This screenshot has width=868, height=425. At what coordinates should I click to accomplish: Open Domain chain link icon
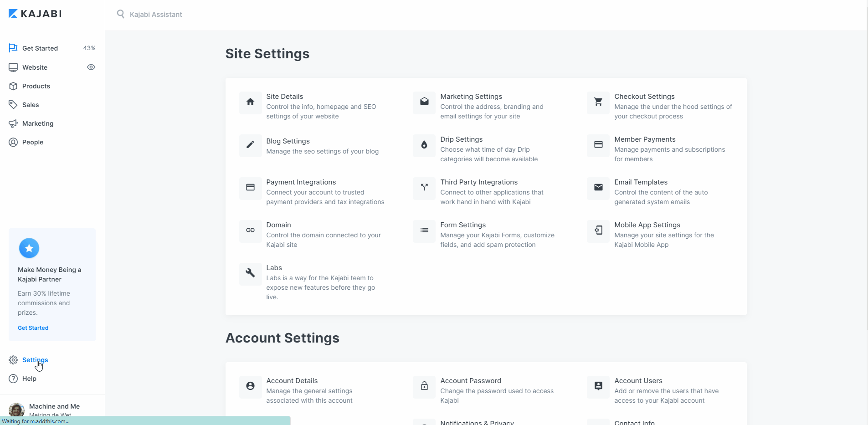click(251, 230)
